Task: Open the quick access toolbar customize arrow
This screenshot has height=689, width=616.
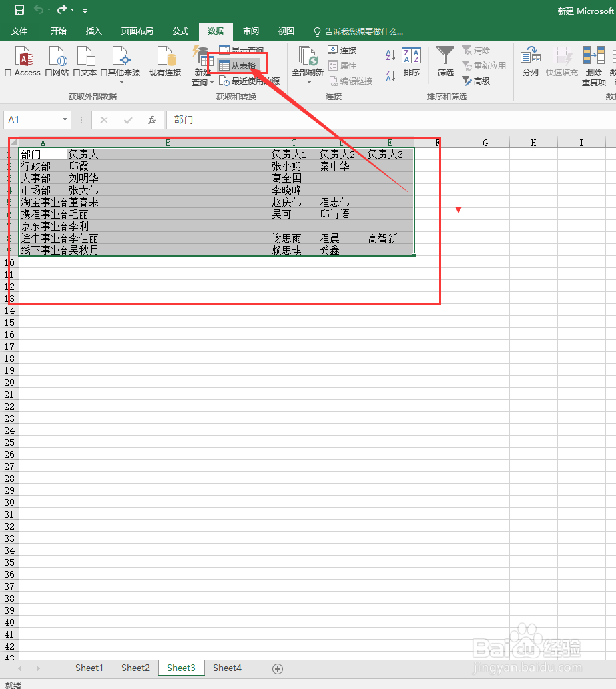Action: pos(85,11)
